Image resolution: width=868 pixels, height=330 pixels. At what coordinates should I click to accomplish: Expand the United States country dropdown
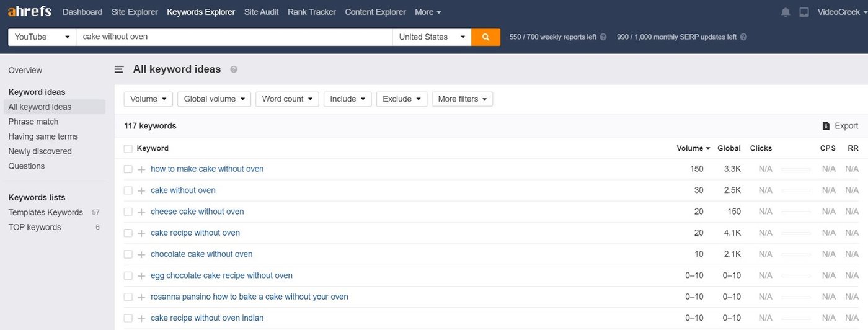tap(432, 37)
